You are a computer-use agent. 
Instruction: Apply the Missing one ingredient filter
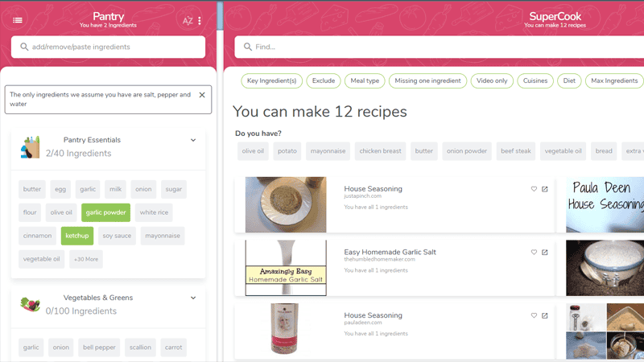[427, 81]
